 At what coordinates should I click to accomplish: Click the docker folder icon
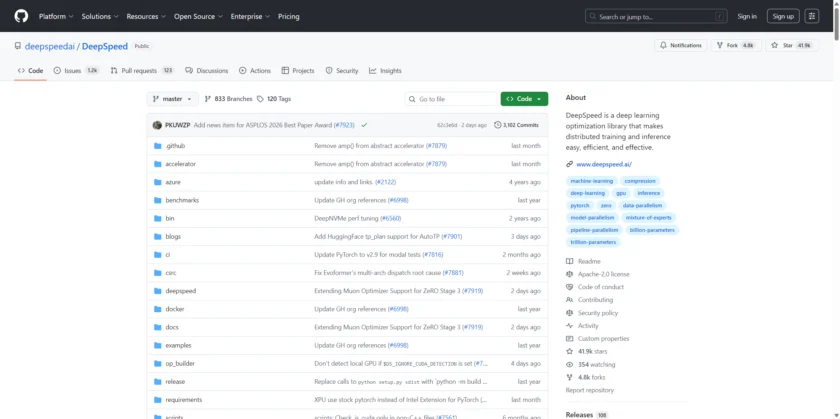tap(158, 309)
